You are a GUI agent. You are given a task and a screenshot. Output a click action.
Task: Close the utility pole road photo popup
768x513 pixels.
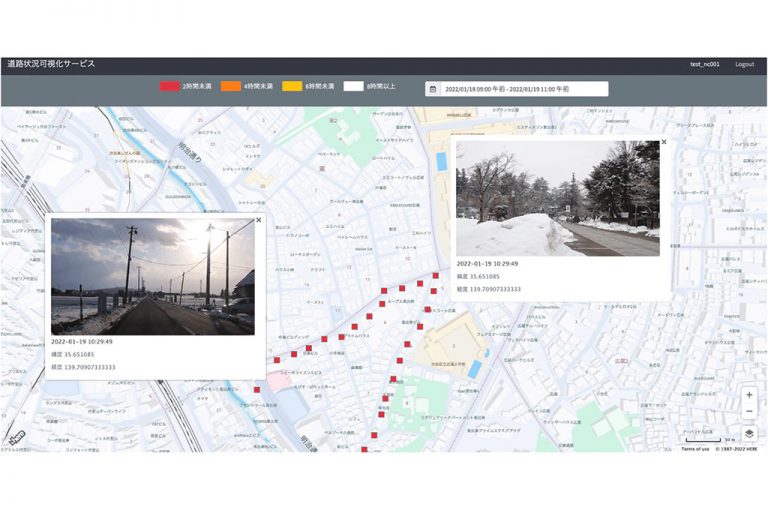pyautogui.click(x=258, y=219)
